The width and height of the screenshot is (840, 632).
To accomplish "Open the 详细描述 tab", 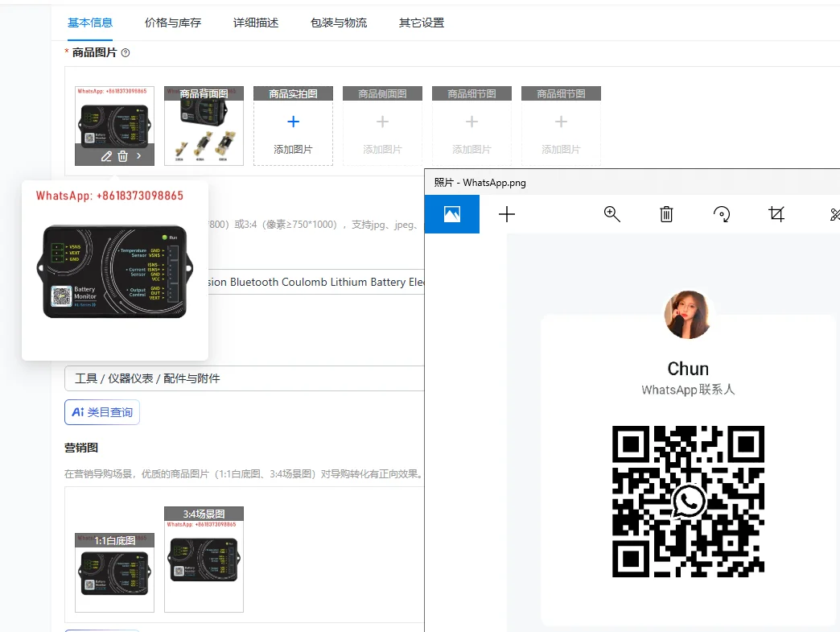I will click(x=256, y=23).
